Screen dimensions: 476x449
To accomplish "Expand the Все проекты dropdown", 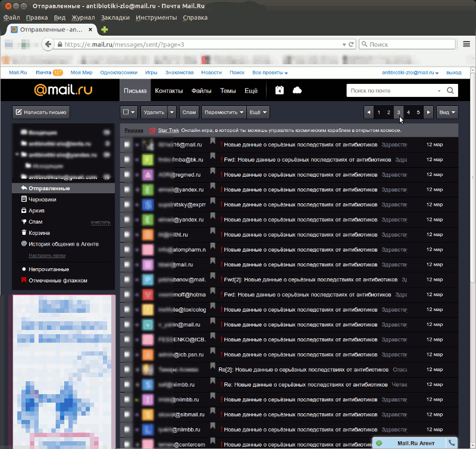I will (x=270, y=73).
